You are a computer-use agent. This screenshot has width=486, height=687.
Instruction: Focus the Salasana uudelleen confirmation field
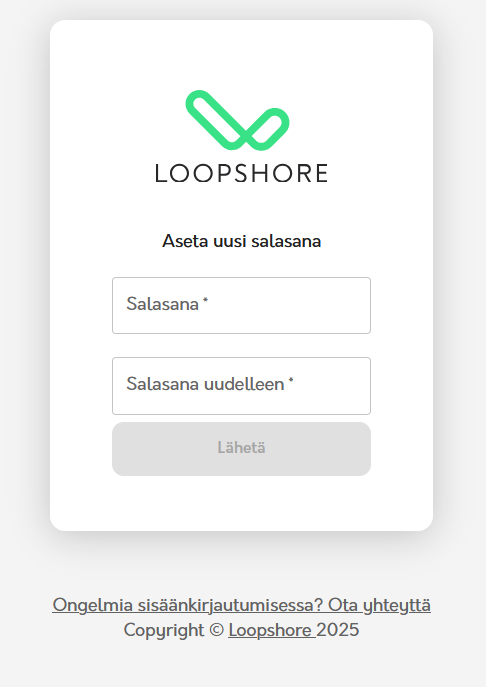point(241,386)
